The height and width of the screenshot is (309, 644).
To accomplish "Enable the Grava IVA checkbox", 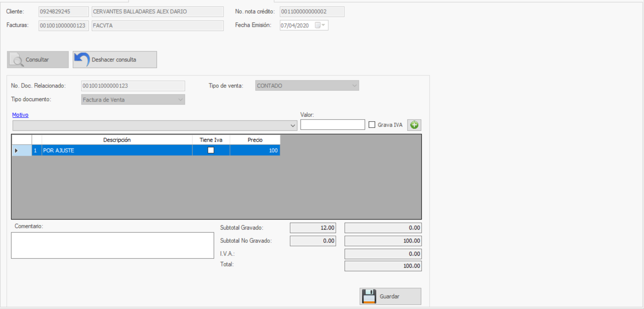I will [x=372, y=125].
